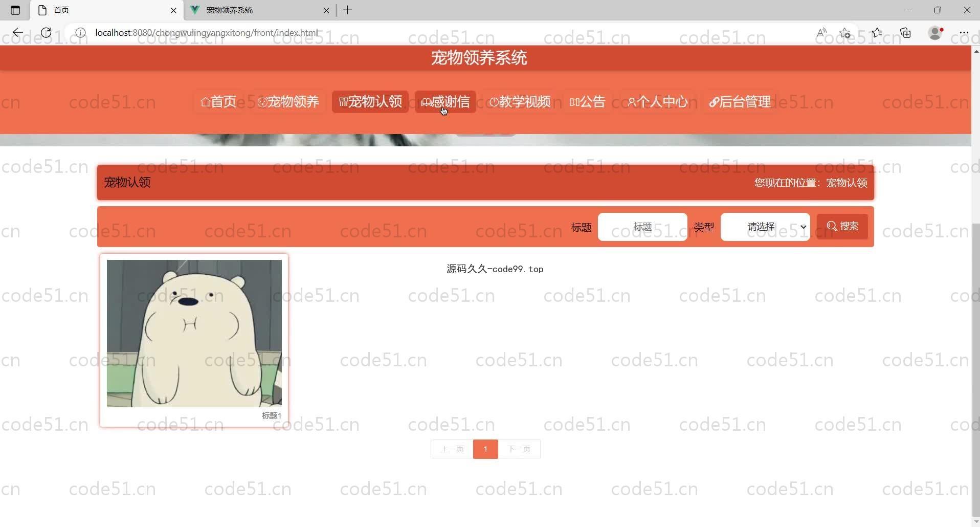Screen dimensions: 980x527
Task: Switch to the 首页 browser tab
Action: click(106, 10)
